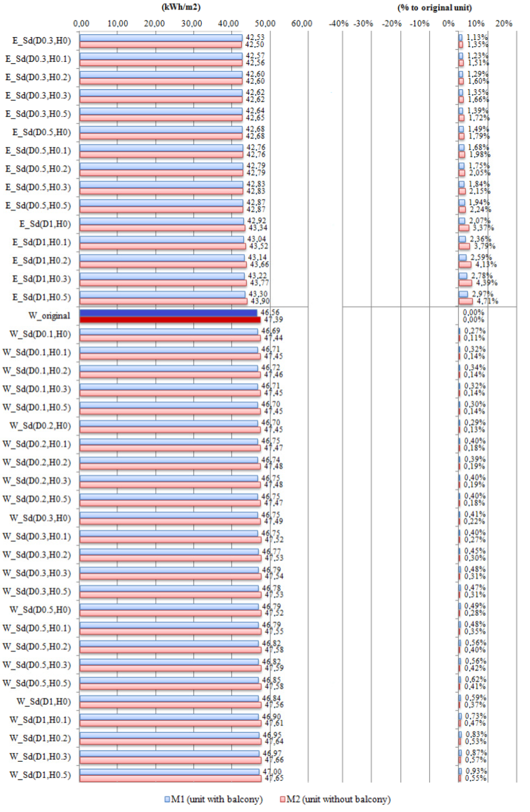Click the row label 'E_Sd(D0.3,H0.5)'

(38, 114)
